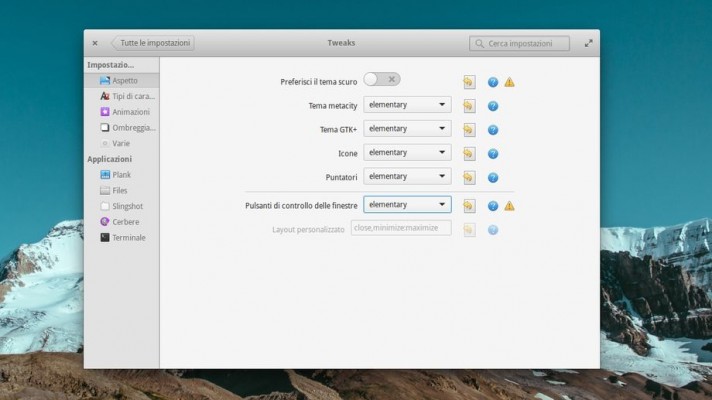Open Pulsanti di controllo delle finestre dropdown
Screen dimensions: 712x400
tap(407, 204)
